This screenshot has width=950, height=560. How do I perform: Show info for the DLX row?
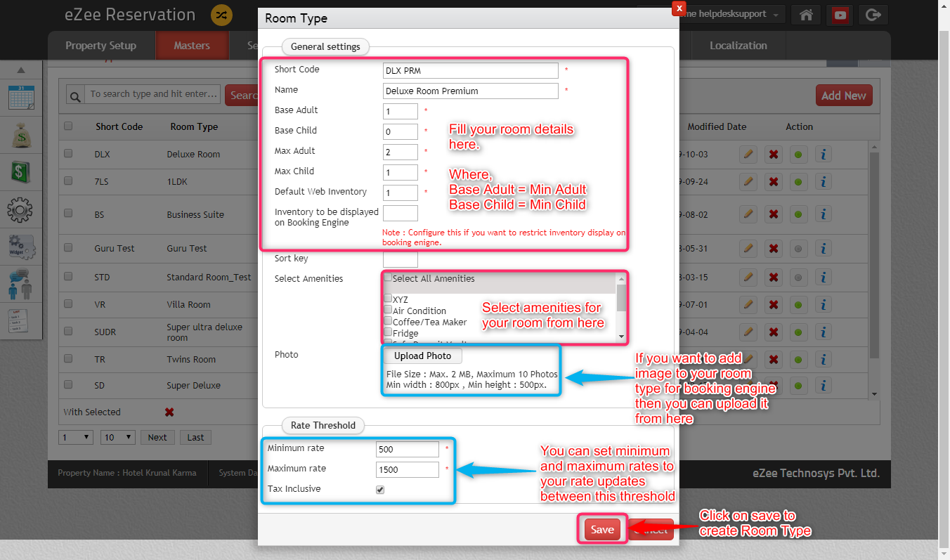coord(824,154)
